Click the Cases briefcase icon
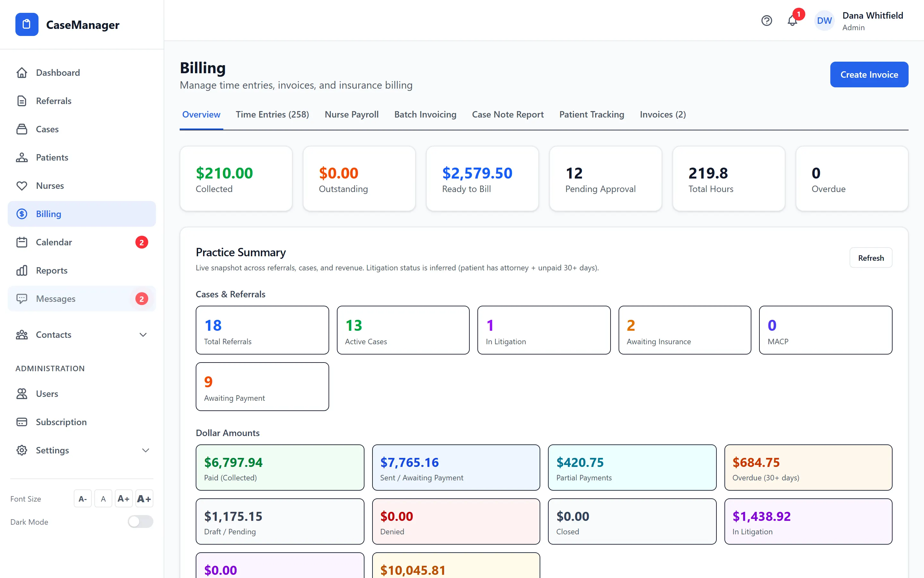 coord(22,129)
